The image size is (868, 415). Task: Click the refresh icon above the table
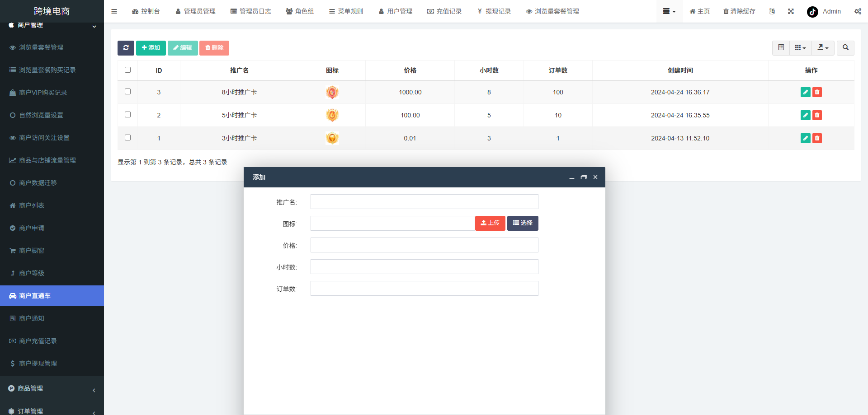126,48
